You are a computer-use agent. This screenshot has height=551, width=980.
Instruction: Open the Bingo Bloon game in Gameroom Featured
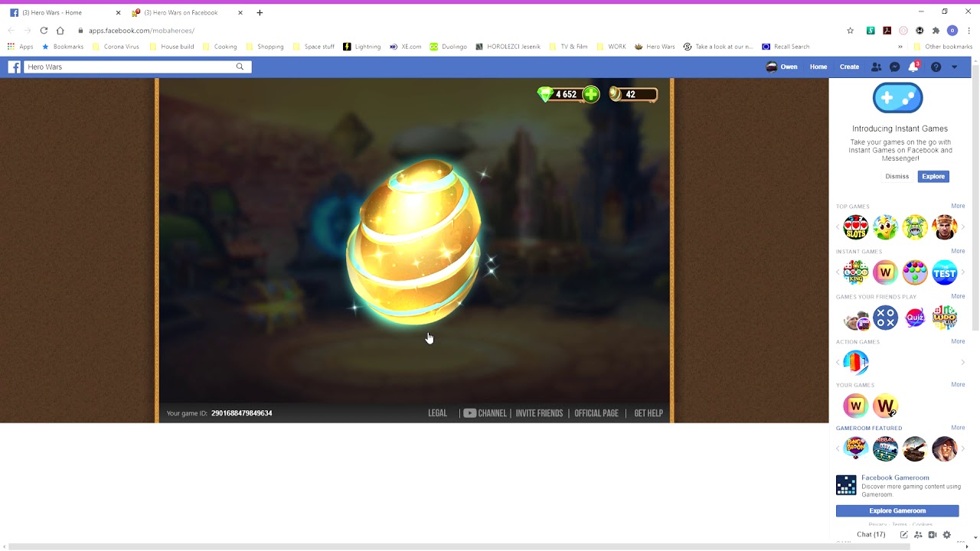coord(855,448)
